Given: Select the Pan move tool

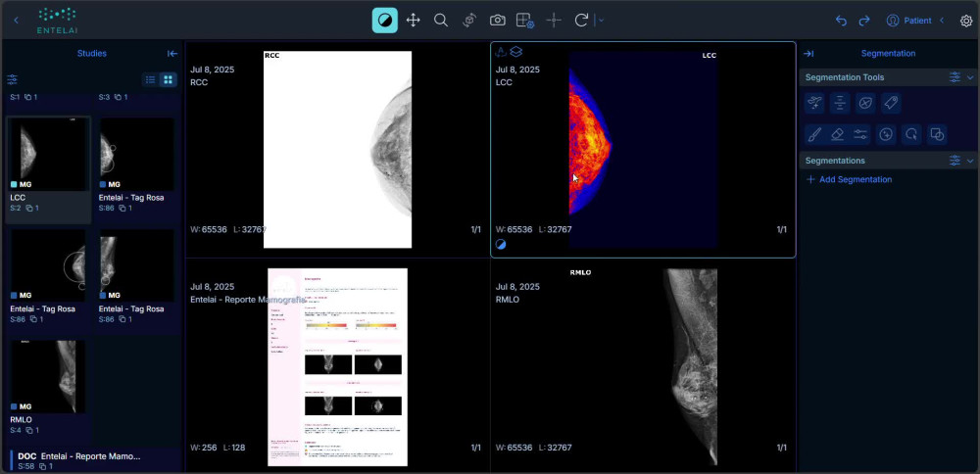Looking at the screenshot, I should tap(414, 21).
